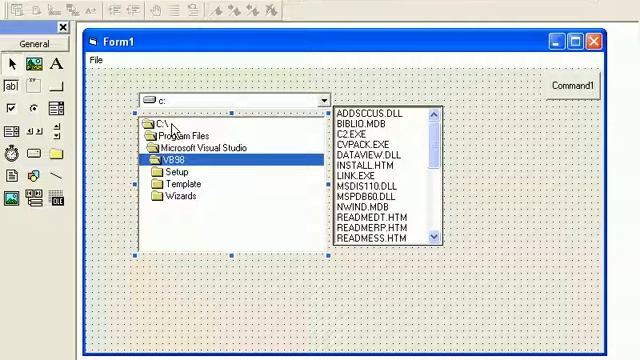This screenshot has height=360, width=640.
Task: Click the Indent toolbar icon
Action: click(115, 10)
